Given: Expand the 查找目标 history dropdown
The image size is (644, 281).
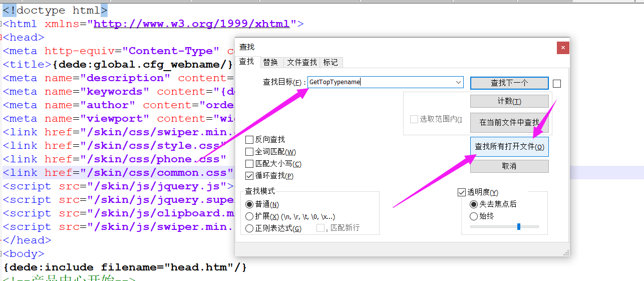Looking at the screenshot, I should click(458, 82).
